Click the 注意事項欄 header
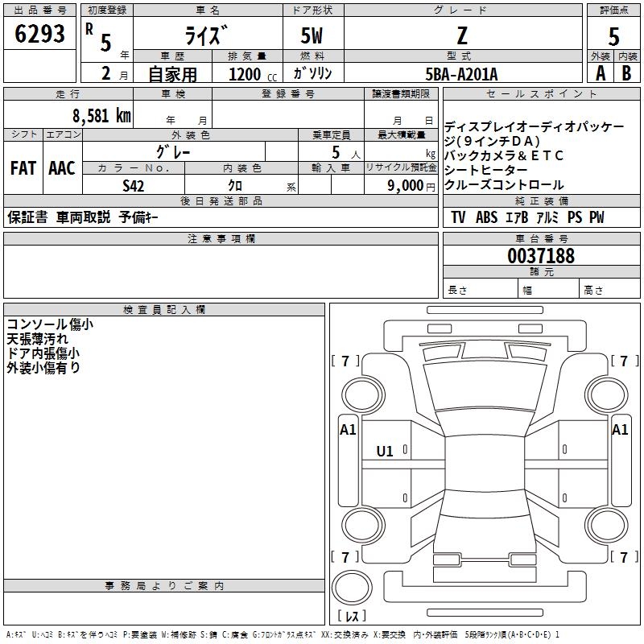This screenshot has width=644, height=644. [x=221, y=238]
